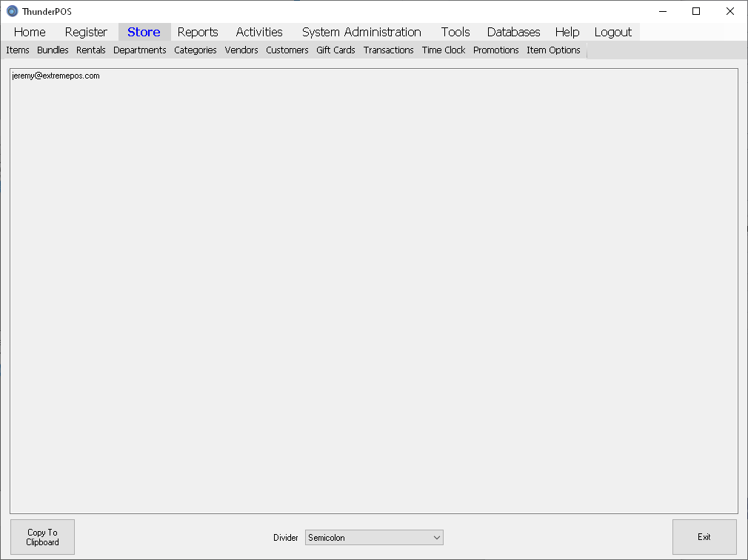Open the Items submenu tab
Viewport: 748px width, 560px height.
tap(18, 50)
